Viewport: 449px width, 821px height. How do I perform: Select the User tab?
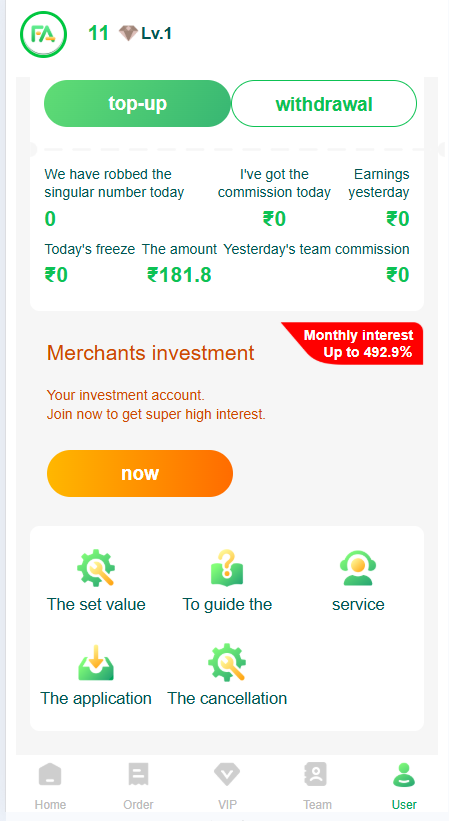pos(404,786)
